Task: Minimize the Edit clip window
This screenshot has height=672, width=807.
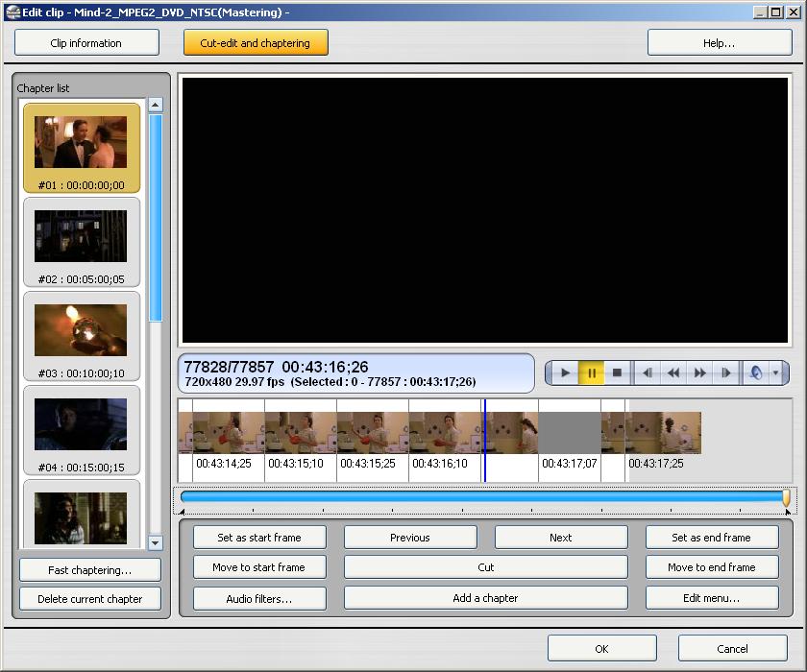Action: coord(761,12)
